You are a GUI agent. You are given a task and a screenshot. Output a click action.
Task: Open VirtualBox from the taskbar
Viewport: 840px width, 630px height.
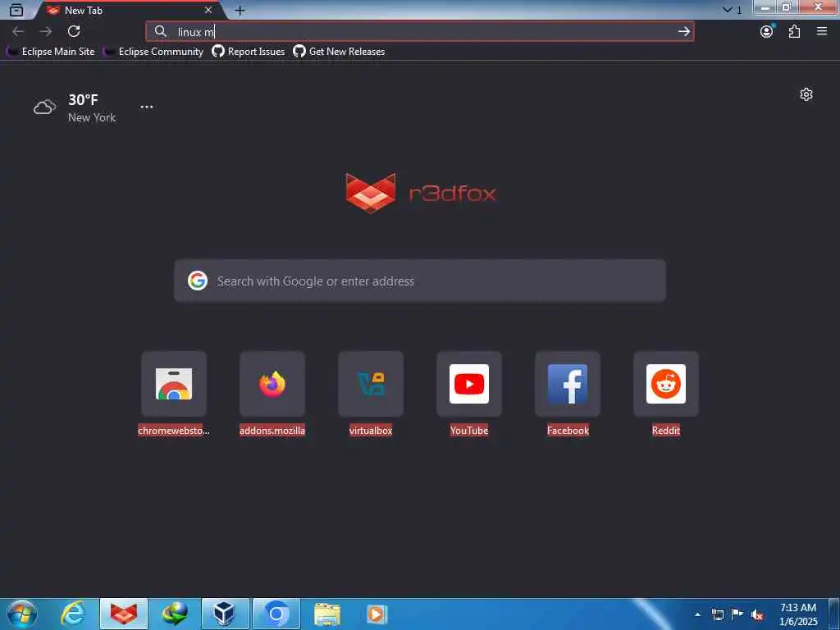[x=225, y=614]
